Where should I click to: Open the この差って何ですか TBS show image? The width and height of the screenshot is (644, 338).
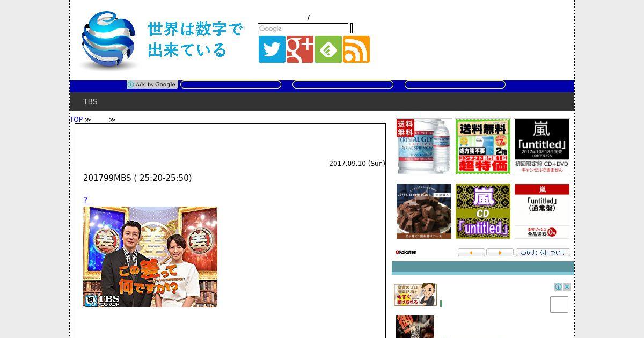click(150, 257)
